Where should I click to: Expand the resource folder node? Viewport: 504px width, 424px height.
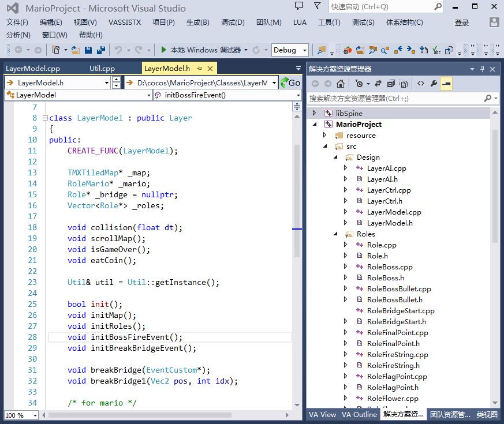(x=324, y=135)
